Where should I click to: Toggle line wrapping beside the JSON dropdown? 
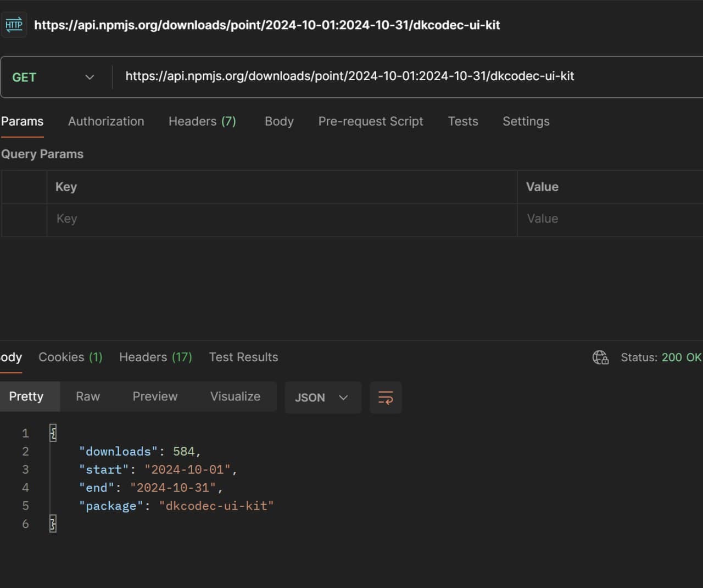(386, 397)
